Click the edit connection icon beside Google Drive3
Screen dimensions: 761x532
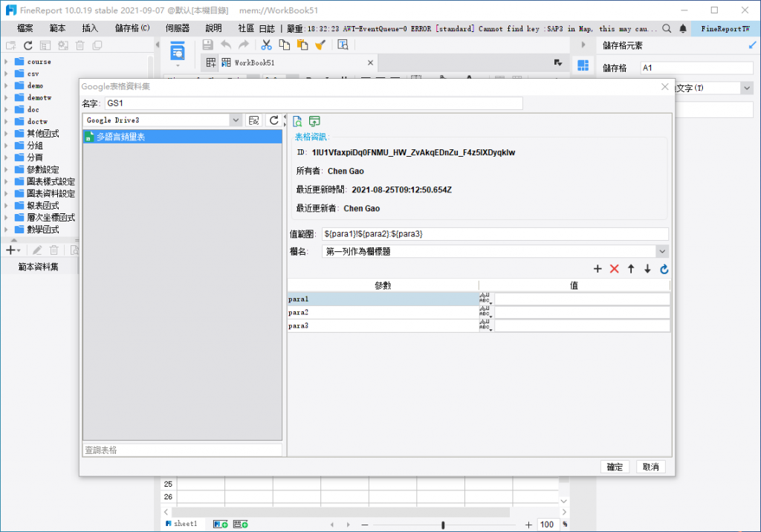pyautogui.click(x=254, y=120)
